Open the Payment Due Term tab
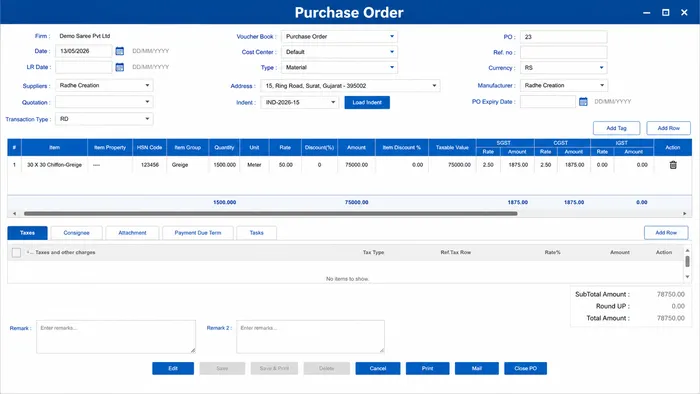The height and width of the screenshot is (394, 700). [x=198, y=233]
